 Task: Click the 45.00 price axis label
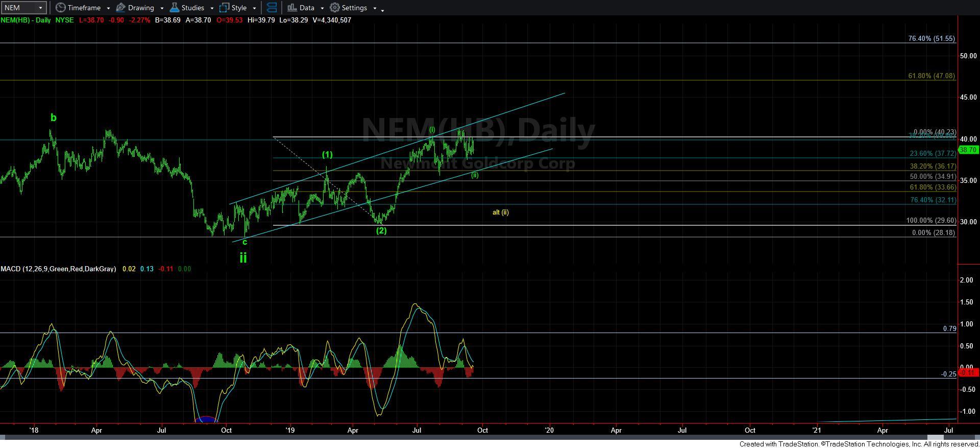968,97
